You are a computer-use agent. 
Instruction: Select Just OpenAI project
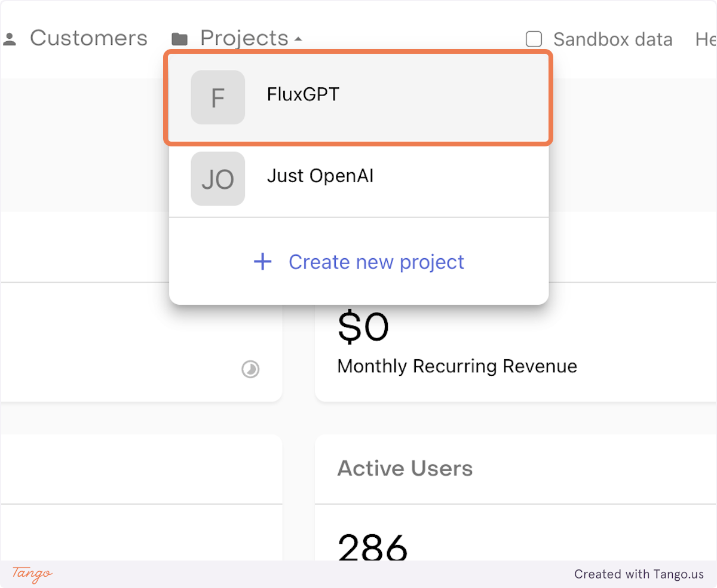pyautogui.click(x=358, y=179)
